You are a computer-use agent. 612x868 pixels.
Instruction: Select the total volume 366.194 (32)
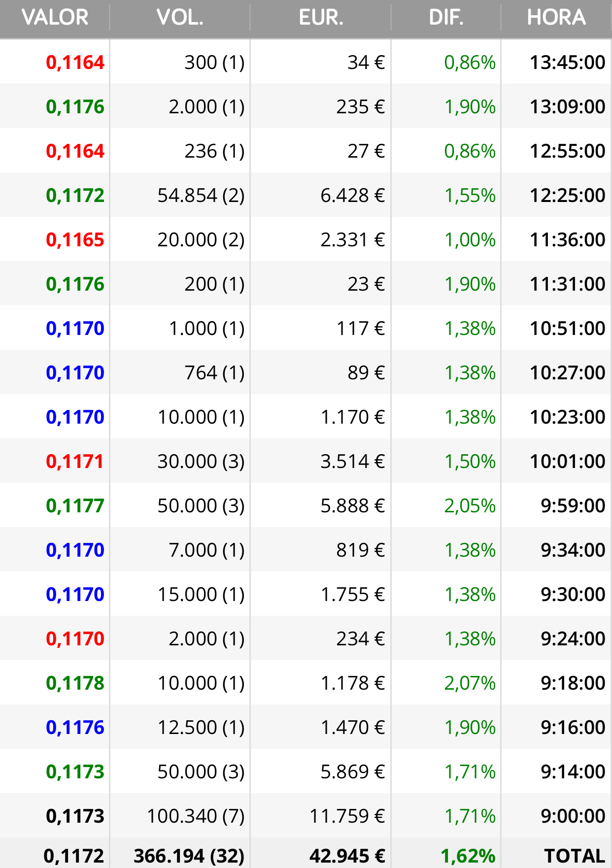tap(189, 856)
